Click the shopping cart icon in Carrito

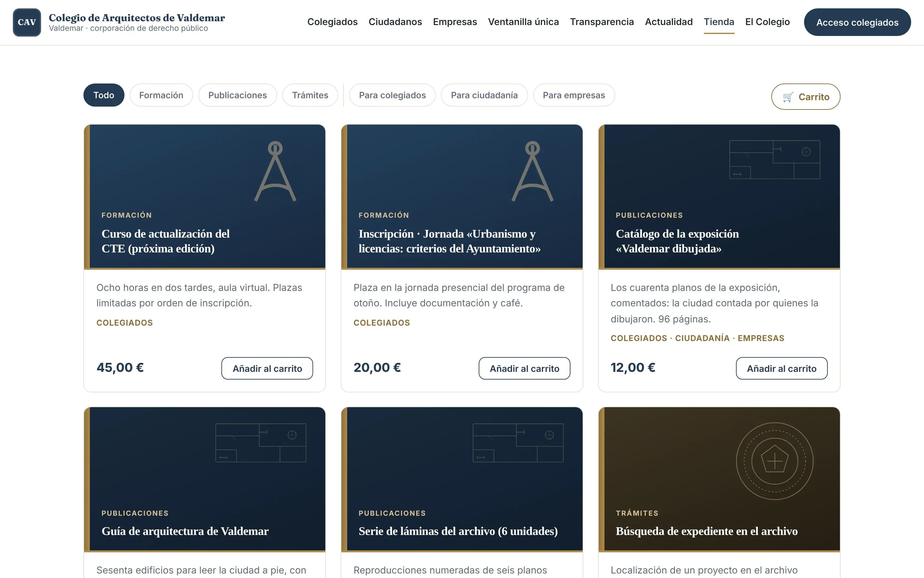[787, 97]
